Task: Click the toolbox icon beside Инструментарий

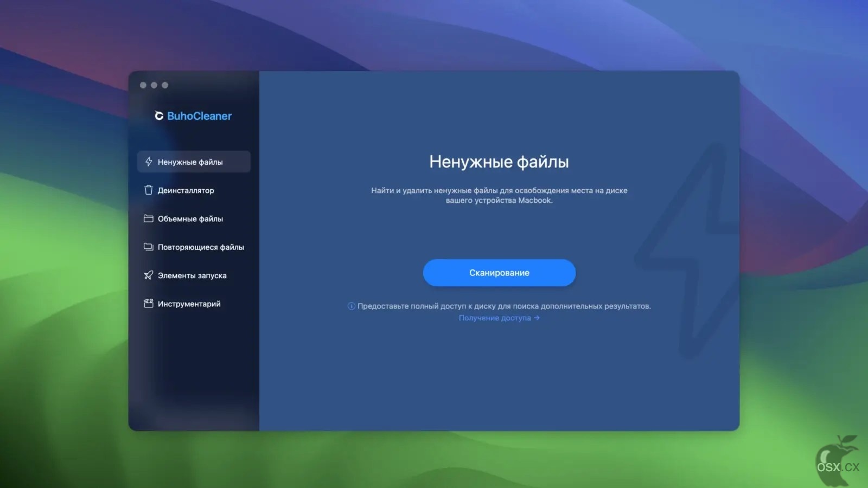Action: (149, 304)
